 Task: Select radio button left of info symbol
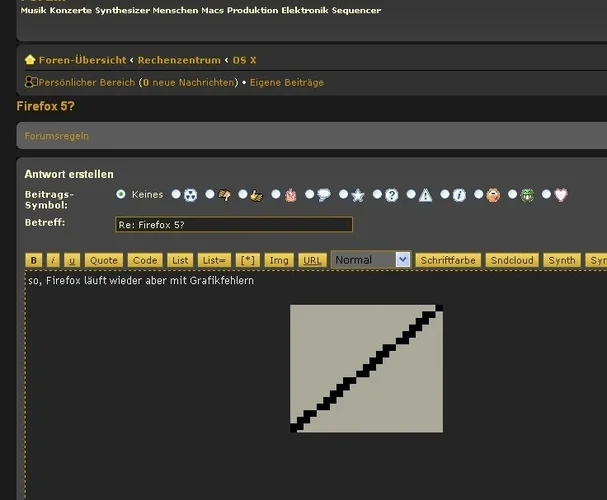coord(445,194)
